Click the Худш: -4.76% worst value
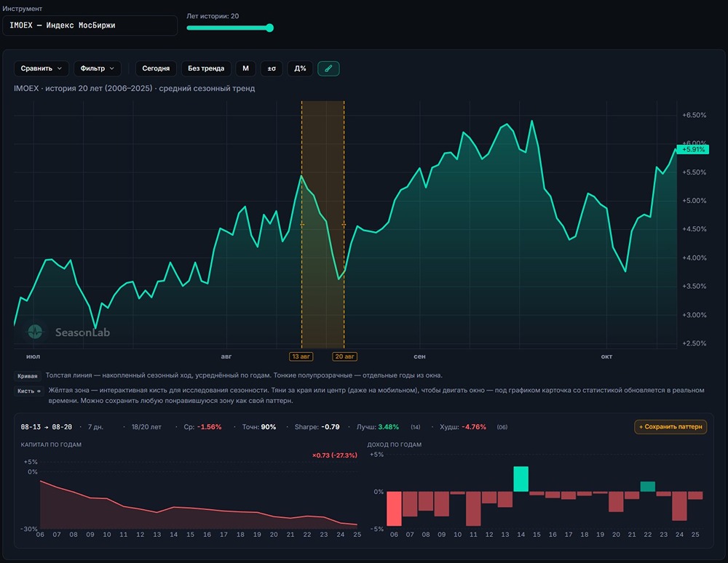 tap(463, 427)
